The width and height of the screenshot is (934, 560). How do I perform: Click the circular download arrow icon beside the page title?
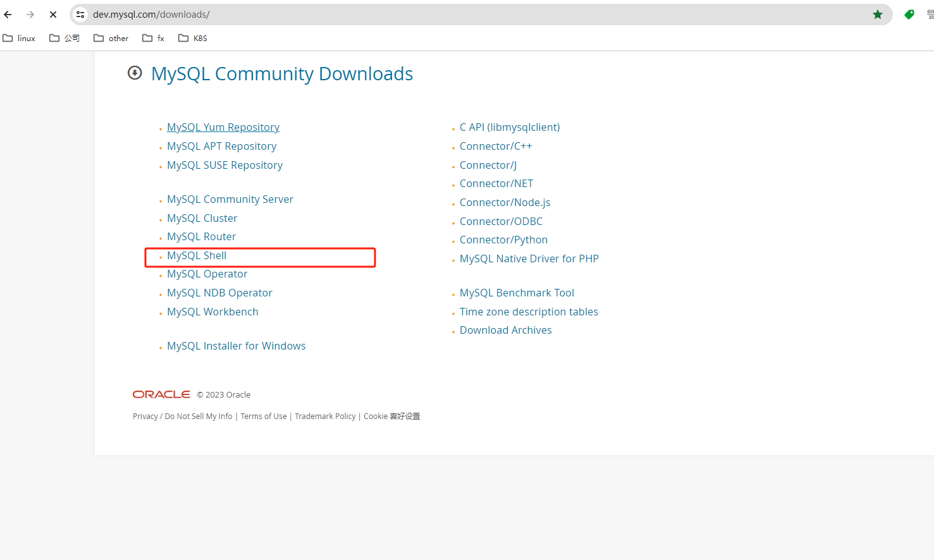click(x=135, y=73)
